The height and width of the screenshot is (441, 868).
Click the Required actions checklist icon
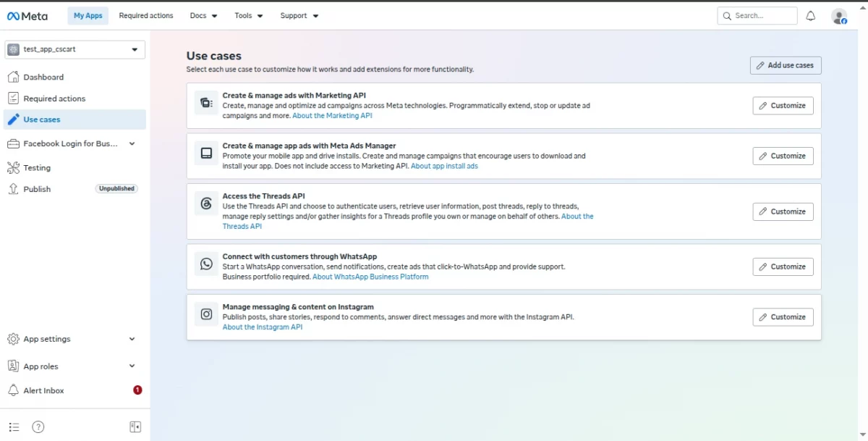coord(13,98)
